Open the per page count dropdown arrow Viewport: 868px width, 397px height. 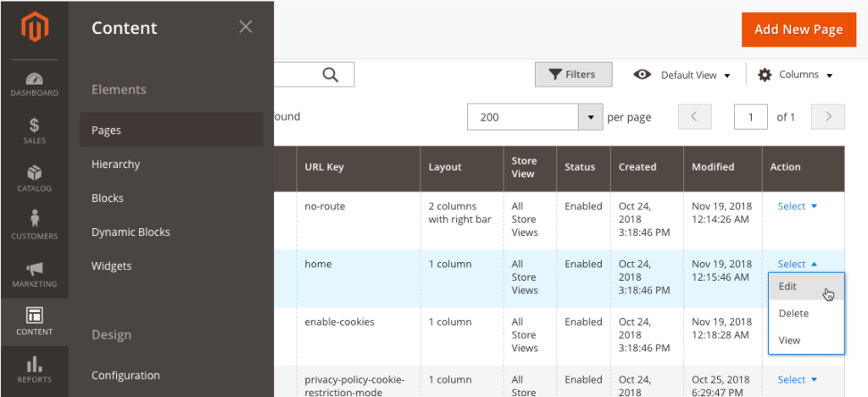(x=591, y=117)
